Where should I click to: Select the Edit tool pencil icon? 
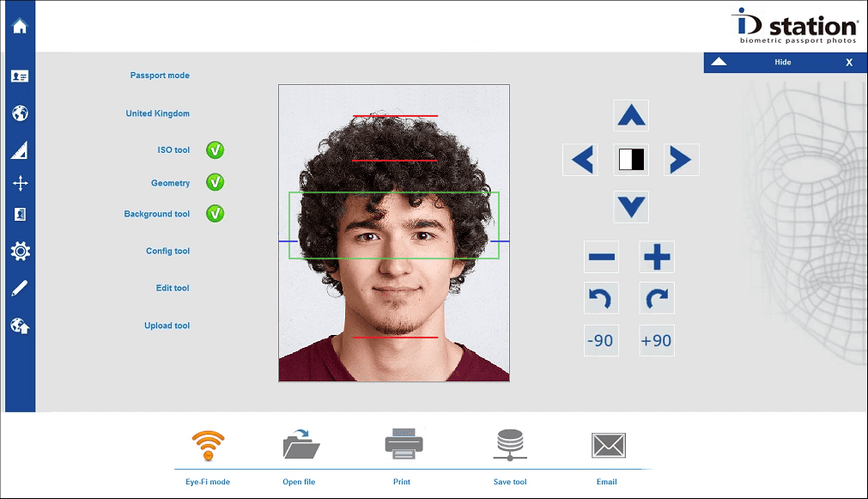click(x=20, y=288)
